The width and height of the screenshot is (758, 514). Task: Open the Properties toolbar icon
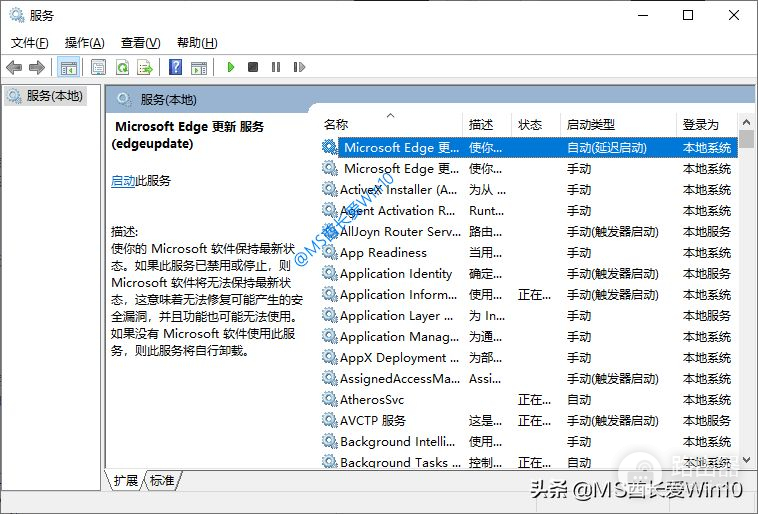[x=98, y=67]
